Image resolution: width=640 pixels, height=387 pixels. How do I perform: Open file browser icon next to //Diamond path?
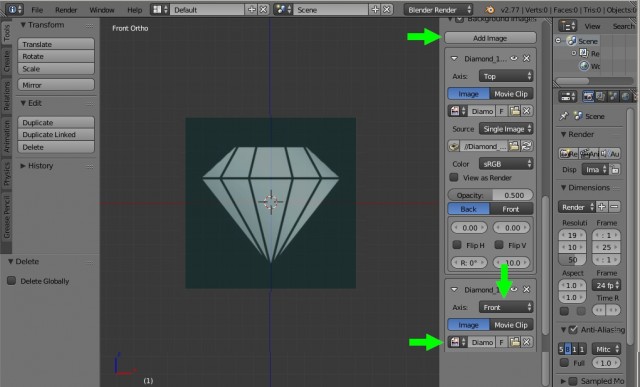(514, 146)
